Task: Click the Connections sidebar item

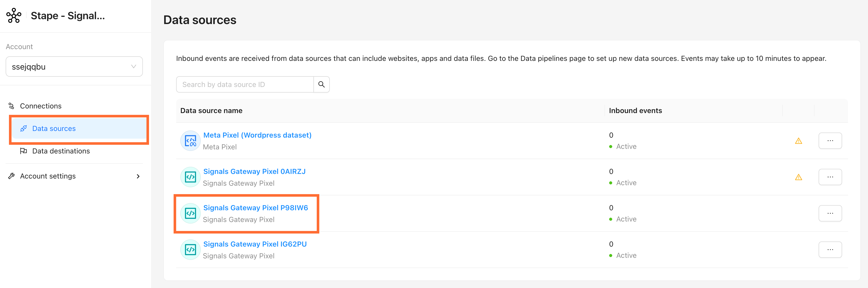Action: pos(40,106)
